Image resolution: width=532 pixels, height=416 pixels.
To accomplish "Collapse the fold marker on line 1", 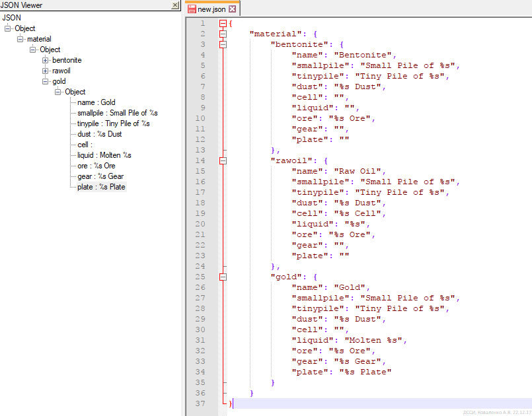I will pyautogui.click(x=223, y=24).
